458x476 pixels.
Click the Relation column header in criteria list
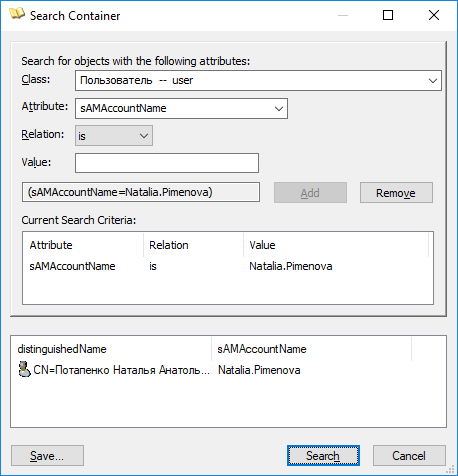193,245
